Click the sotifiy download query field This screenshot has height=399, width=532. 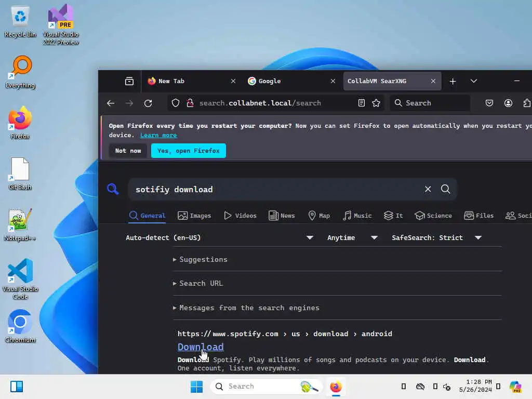pos(276,189)
